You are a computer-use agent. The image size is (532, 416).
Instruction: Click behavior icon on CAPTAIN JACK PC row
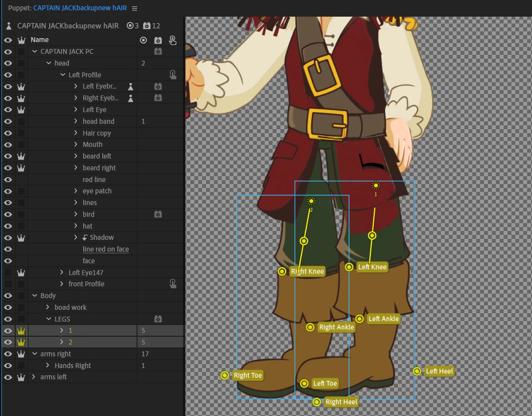(158, 51)
